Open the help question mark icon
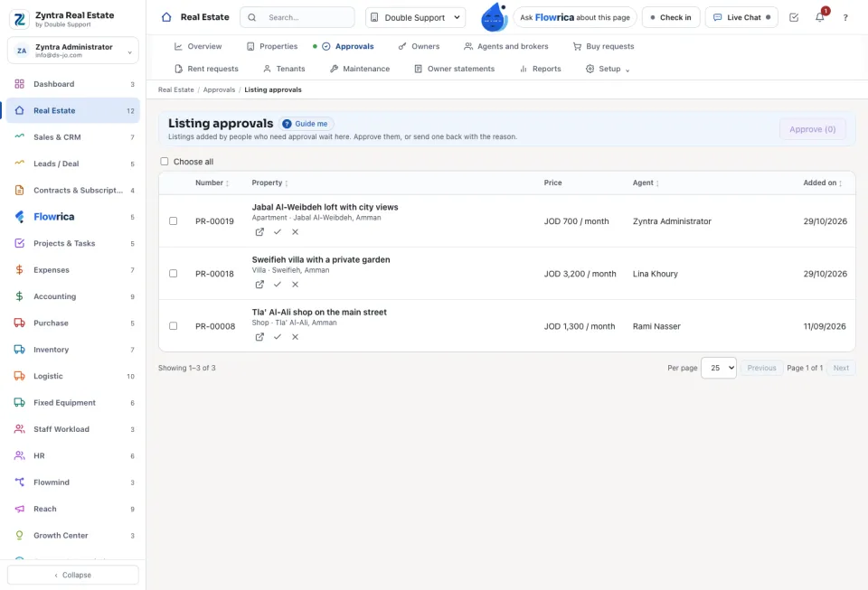 point(845,17)
